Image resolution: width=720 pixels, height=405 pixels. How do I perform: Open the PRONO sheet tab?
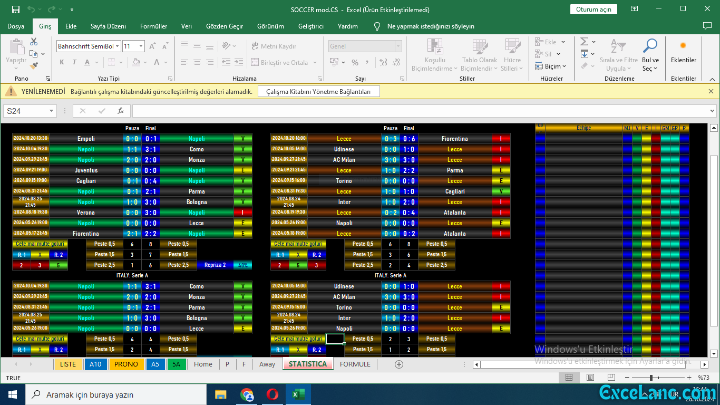pos(126,364)
